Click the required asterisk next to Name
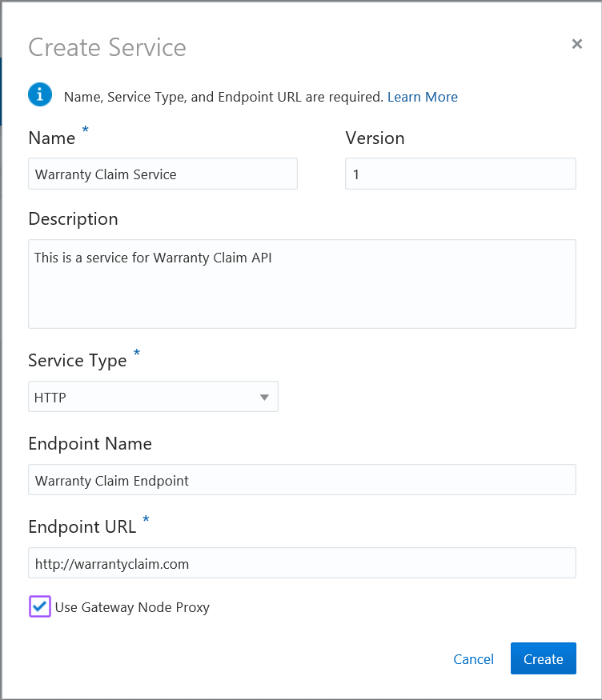 [85, 130]
